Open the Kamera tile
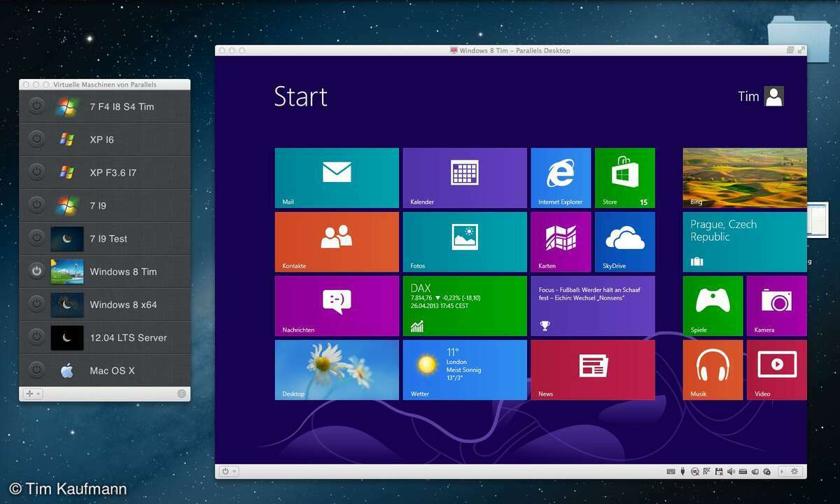This screenshot has height=504, width=840. [x=776, y=306]
